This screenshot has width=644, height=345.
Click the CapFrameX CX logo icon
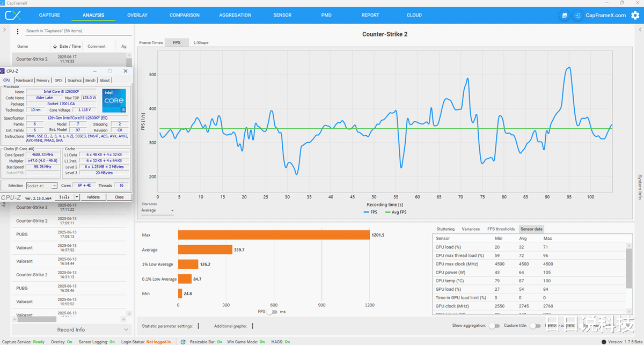[13, 16]
